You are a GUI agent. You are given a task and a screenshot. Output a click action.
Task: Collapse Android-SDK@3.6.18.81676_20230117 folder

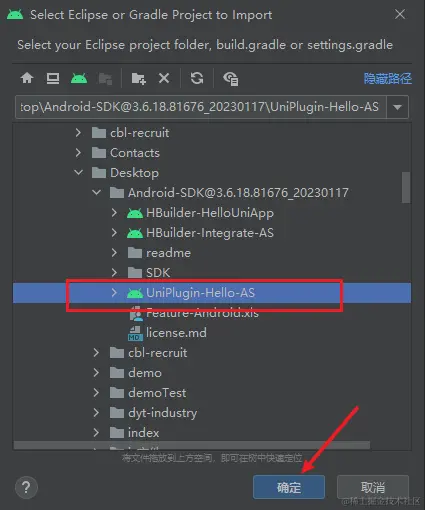(x=97, y=193)
